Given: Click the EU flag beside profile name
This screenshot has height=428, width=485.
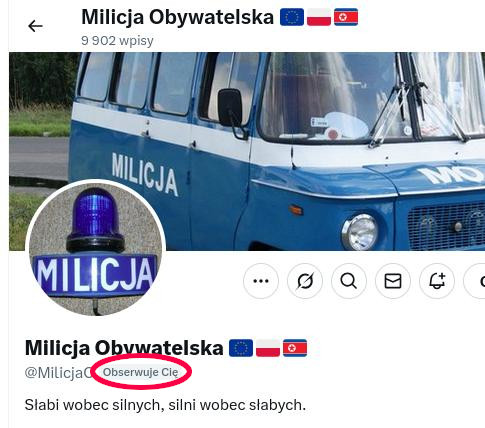Looking at the screenshot, I should point(241,348).
